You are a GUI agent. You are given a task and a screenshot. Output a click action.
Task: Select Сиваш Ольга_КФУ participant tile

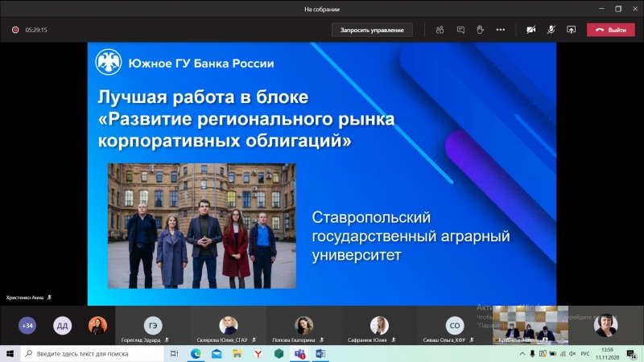coord(455,326)
